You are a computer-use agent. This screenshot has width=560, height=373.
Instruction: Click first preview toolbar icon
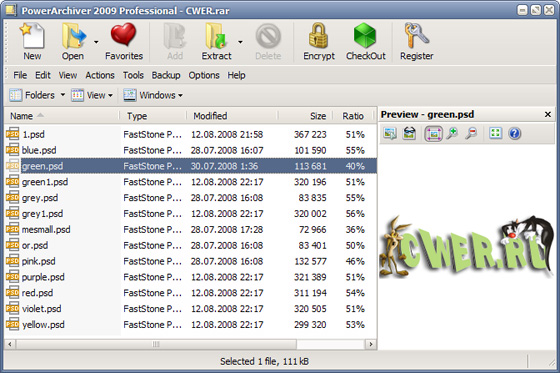point(390,134)
